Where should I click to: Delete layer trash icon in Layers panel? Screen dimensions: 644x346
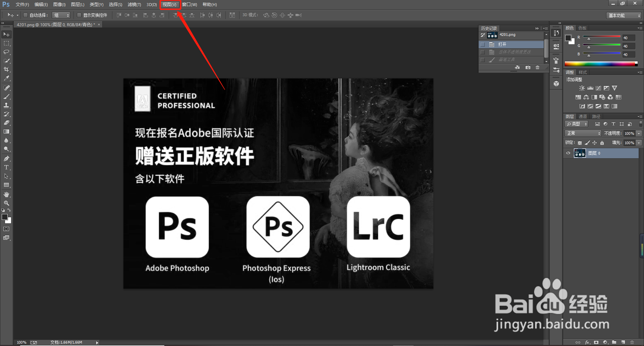pos(632,342)
